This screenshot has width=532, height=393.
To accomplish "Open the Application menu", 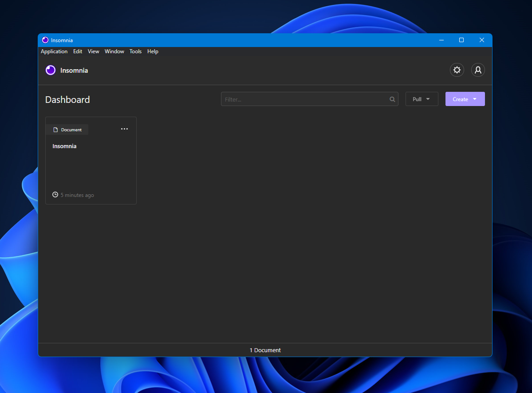I will (54, 51).
